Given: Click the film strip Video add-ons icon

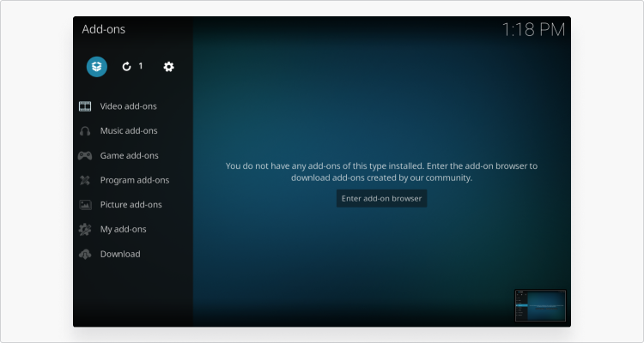Looking at the screenshot, I should 85,106.
